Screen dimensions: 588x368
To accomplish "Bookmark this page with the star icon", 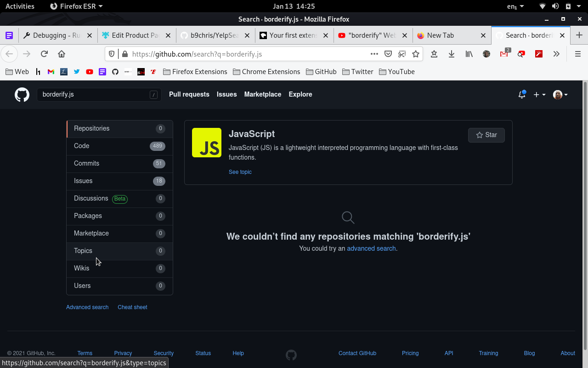I will (x=416, y=54).
